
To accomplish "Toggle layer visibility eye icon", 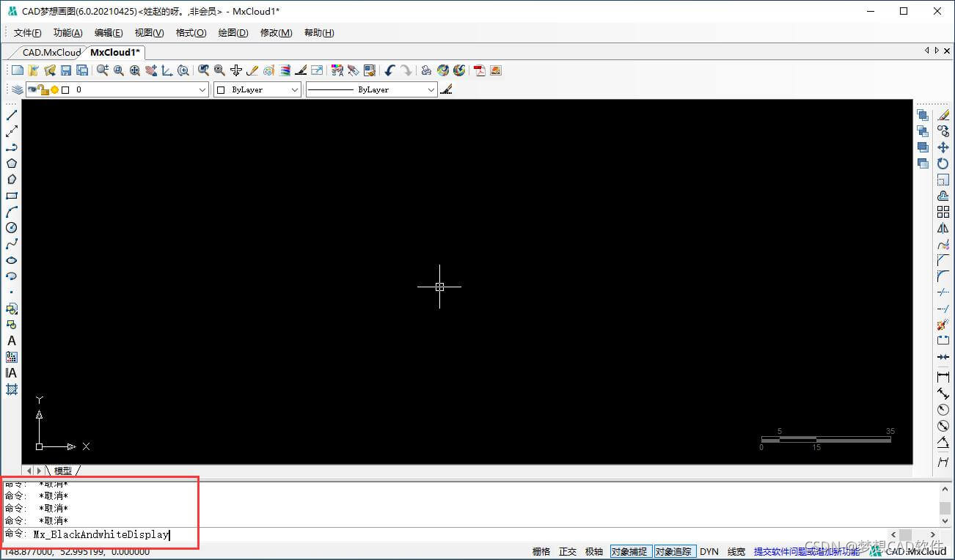I will click(x=33, y=89).
